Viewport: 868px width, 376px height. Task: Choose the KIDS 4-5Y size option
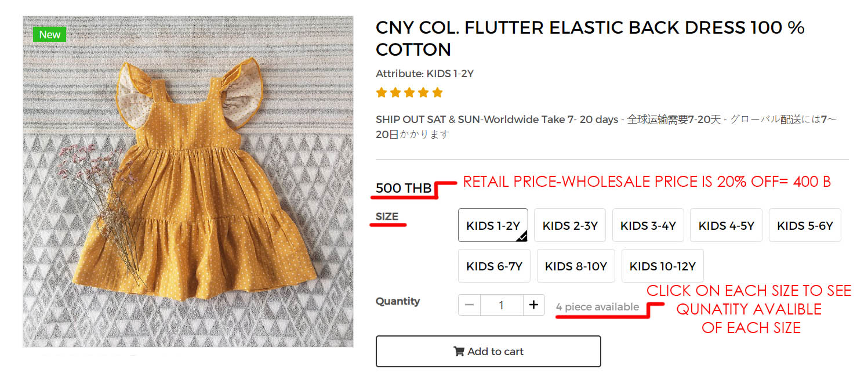726,225
